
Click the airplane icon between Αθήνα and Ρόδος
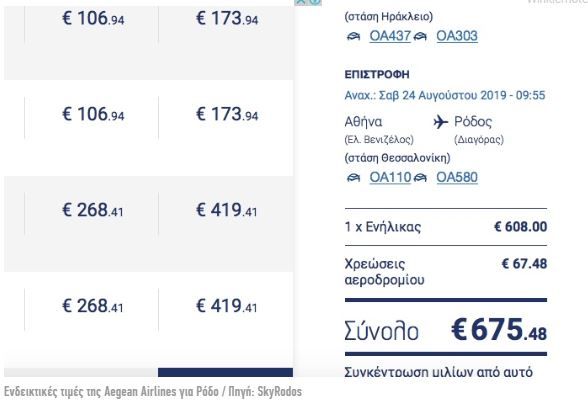[441, 122]
